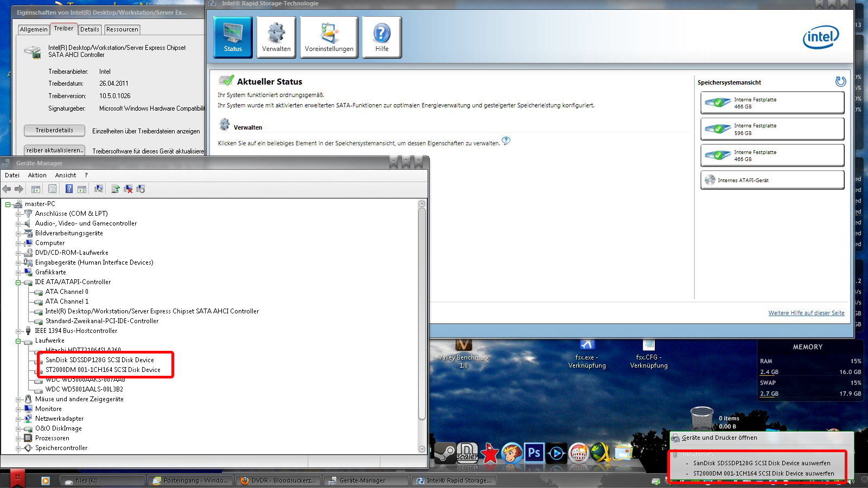Open Voreinstellungen in Intel Rapid Storage
The image size is (868, 488).
click(329, 37)
